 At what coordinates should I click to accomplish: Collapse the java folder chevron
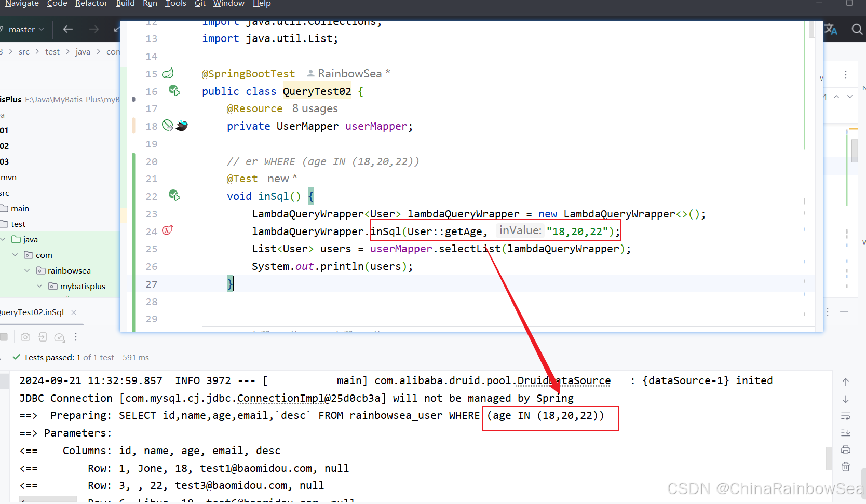point(3,239)
